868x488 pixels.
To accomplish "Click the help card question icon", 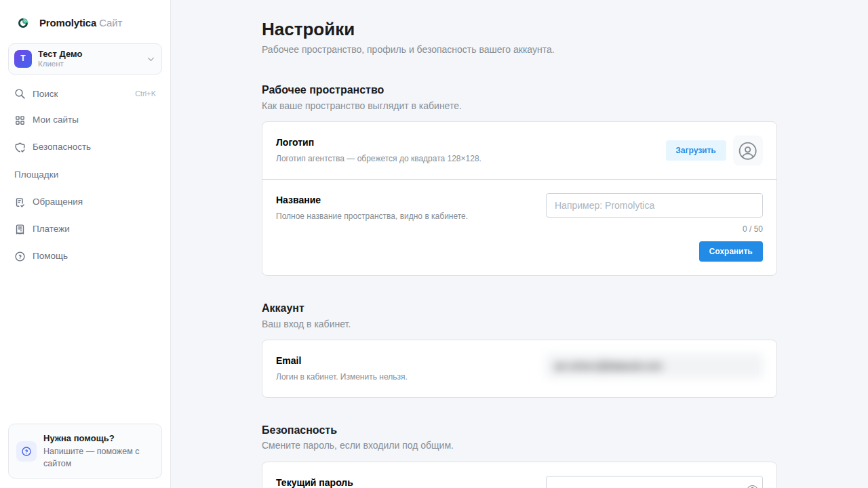I will click(26, 451).
